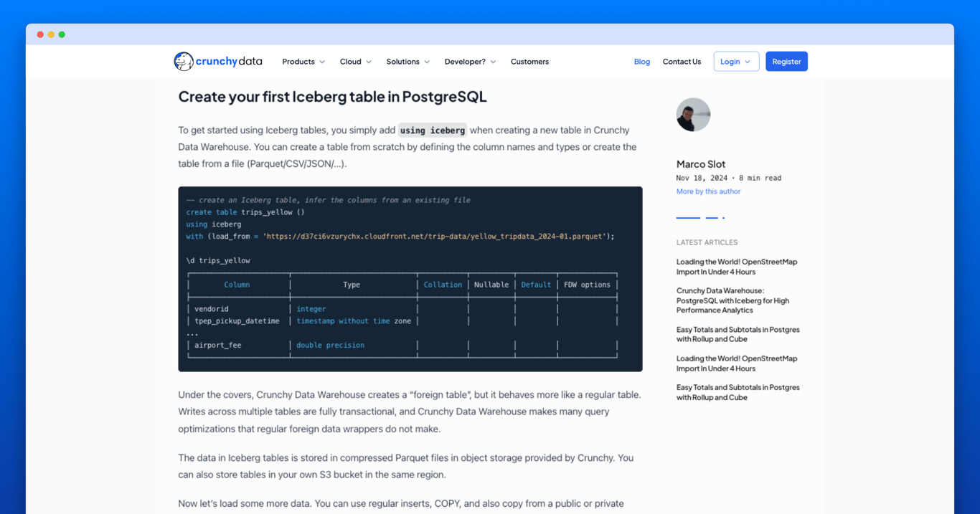The image size is (980, 514).
Task: Click the tpep_pickup_datetime column name
Action: coord(237,321)
